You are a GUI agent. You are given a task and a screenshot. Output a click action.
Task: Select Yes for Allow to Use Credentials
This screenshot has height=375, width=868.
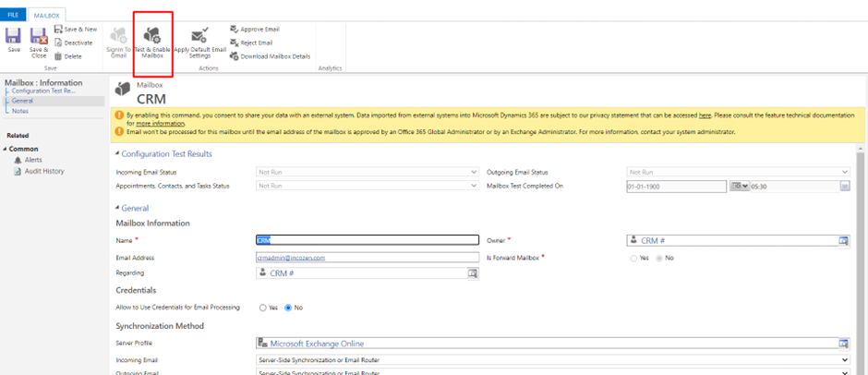tap(263, 308)
